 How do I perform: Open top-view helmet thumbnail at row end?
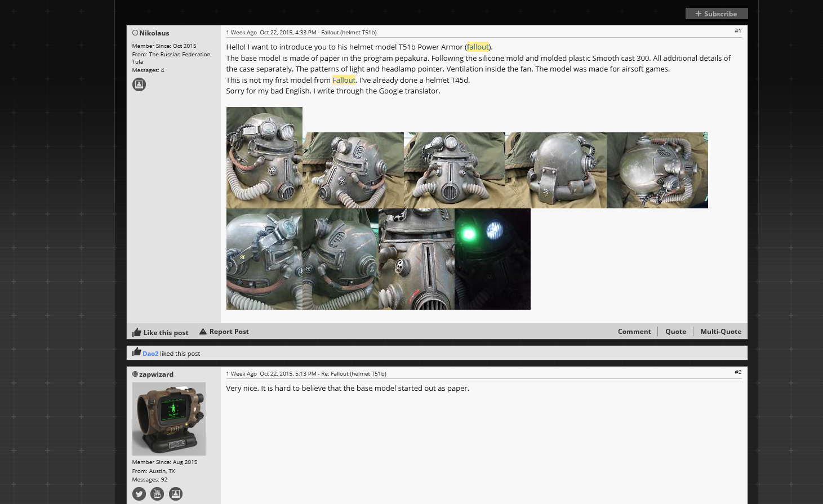click(657, 170)
